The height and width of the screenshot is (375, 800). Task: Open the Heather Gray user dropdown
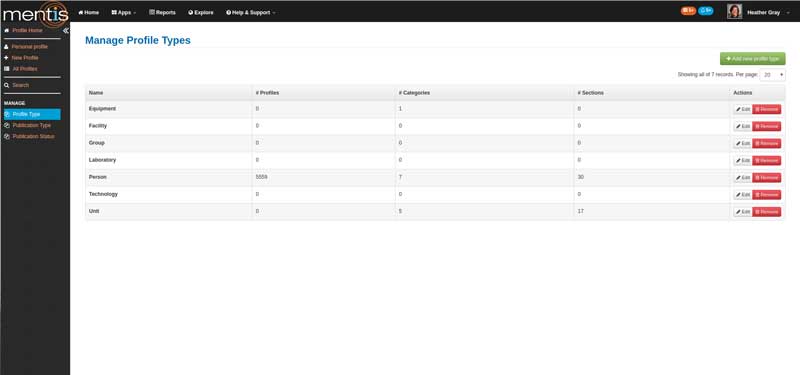[767, 12]
